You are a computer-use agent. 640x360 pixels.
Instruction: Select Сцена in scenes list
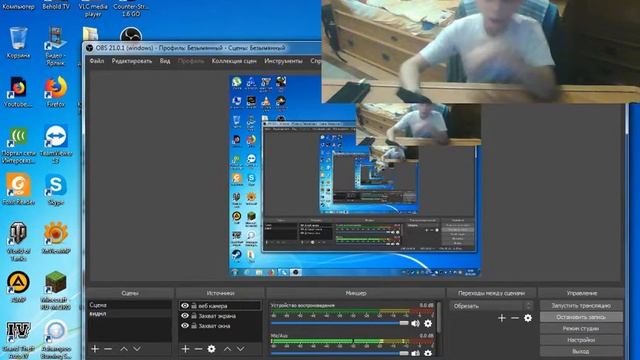130,305
